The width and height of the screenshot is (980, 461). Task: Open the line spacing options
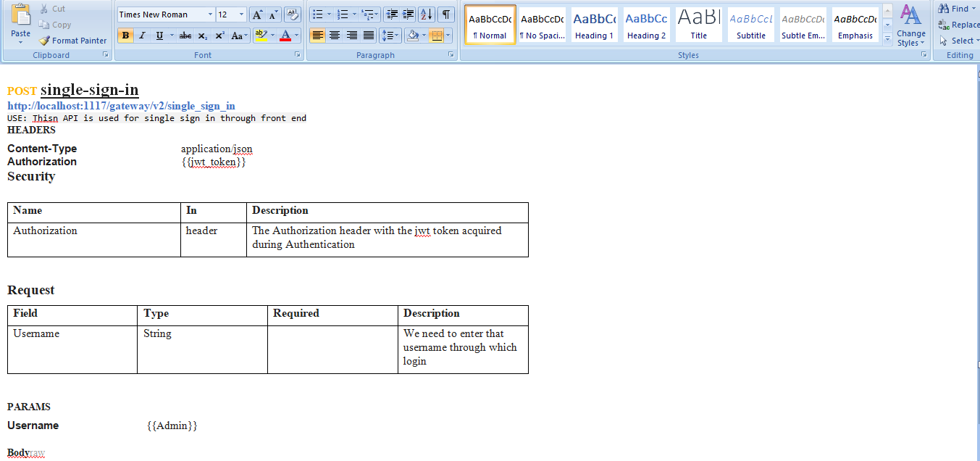(390, 36)
